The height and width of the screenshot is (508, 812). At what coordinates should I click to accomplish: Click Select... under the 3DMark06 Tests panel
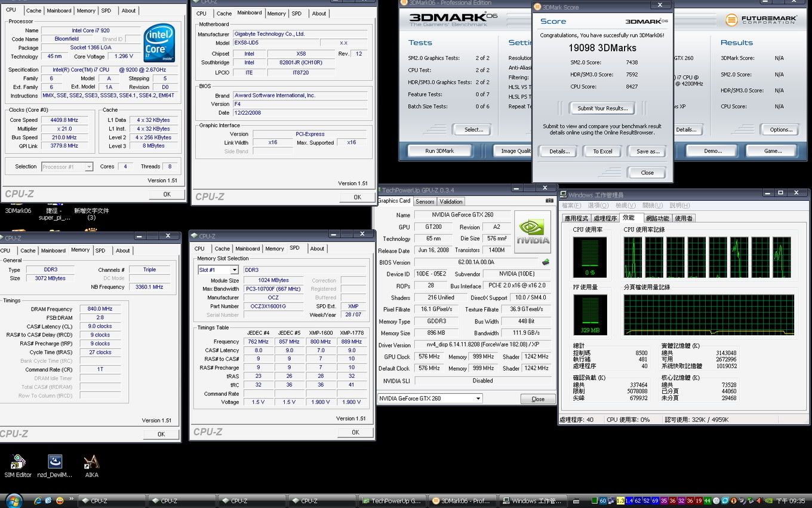tap(473, 129)
